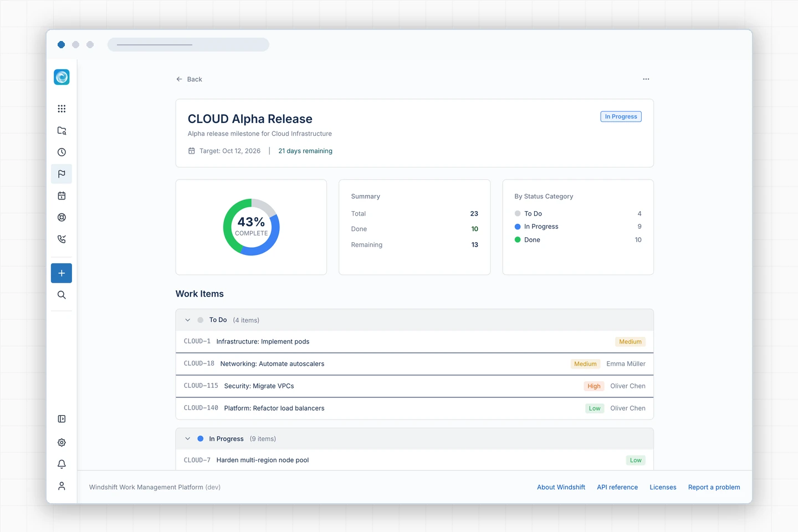Image resolution: width=798 pixels, height=532 pixels.
Task: Toggle the sidebar panel collapse icon
Action: [62, 419]
